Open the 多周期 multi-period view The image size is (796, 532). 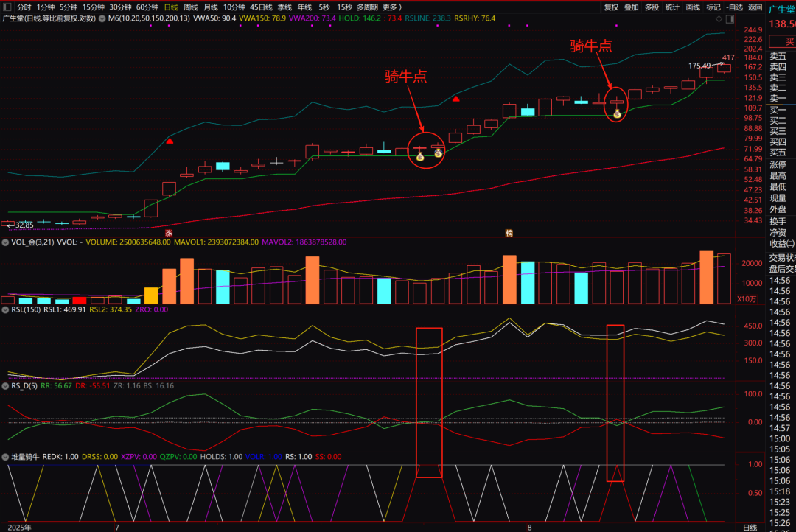(x=367, y=7)
